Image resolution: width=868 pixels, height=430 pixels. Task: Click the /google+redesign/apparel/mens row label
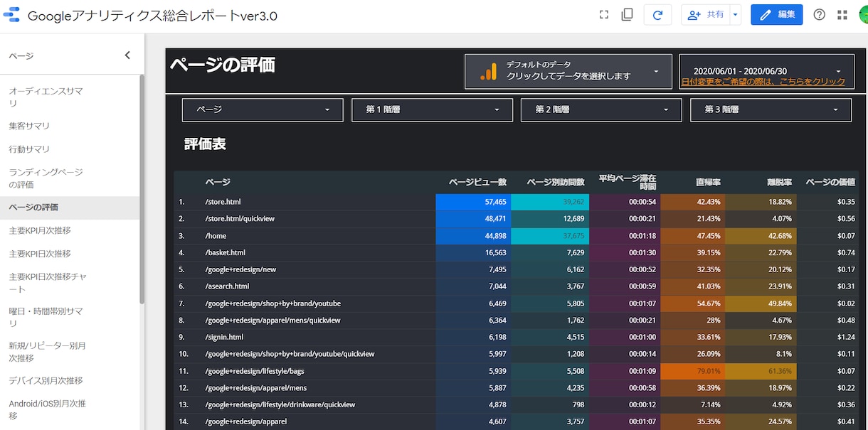click(255, 388)
